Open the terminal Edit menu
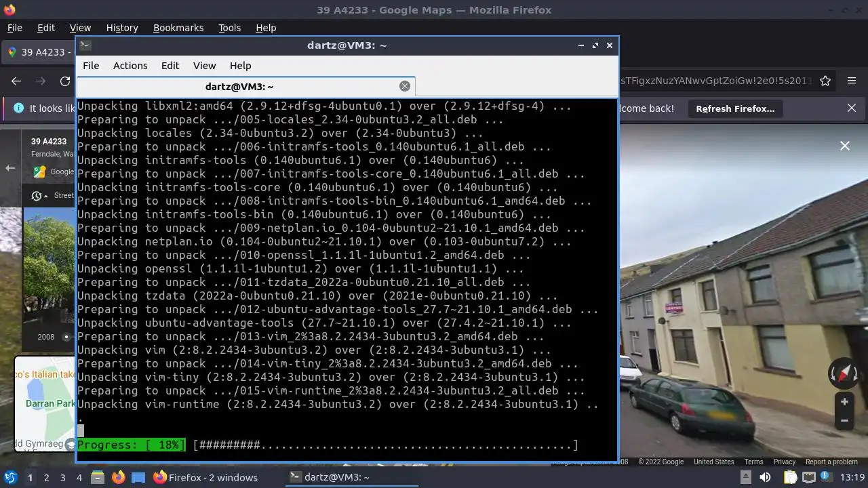 point(170,66)
